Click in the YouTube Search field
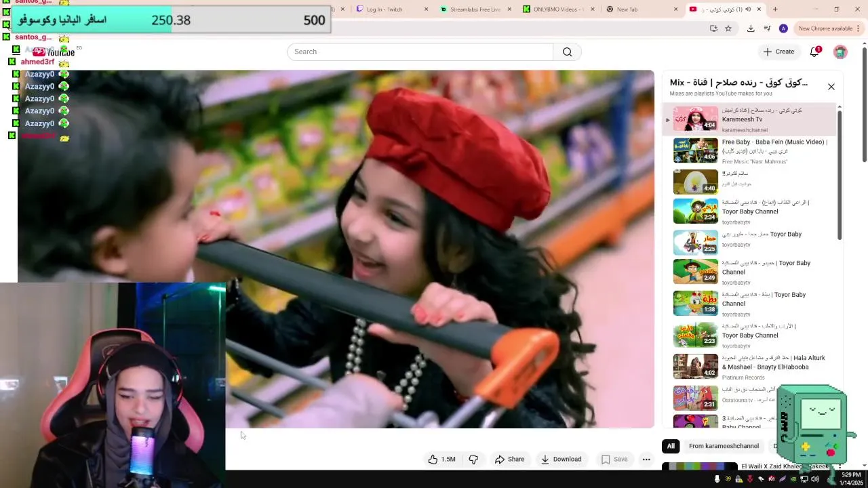Image resolution: width=868 pixels, height=488 pixels. tap(420, 52)
